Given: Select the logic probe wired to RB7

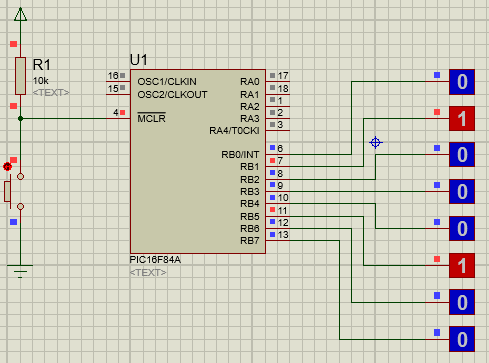Looking at the screenshot, I should (462, 339).
